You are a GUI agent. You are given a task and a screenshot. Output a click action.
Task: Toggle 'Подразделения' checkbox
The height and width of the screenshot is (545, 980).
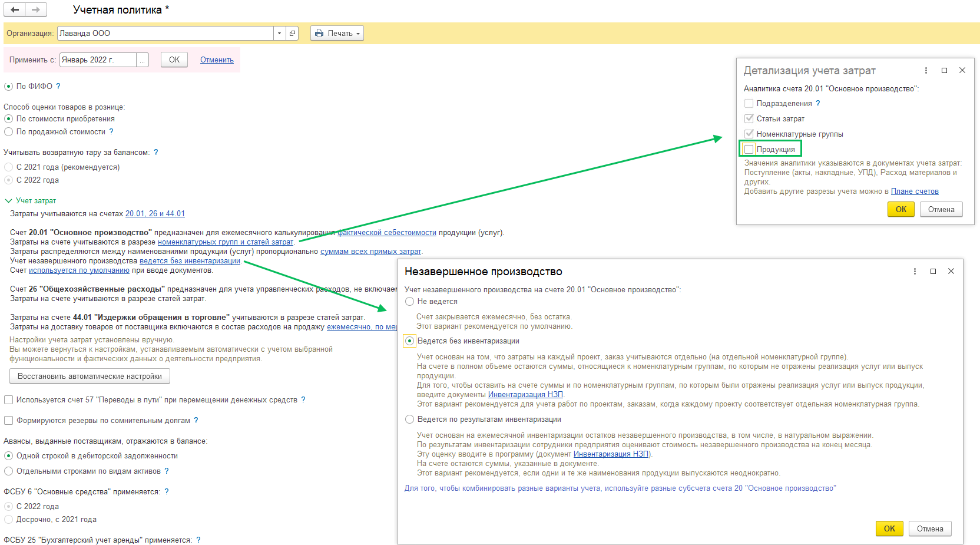pyautogui.click(x=749, y=103)
